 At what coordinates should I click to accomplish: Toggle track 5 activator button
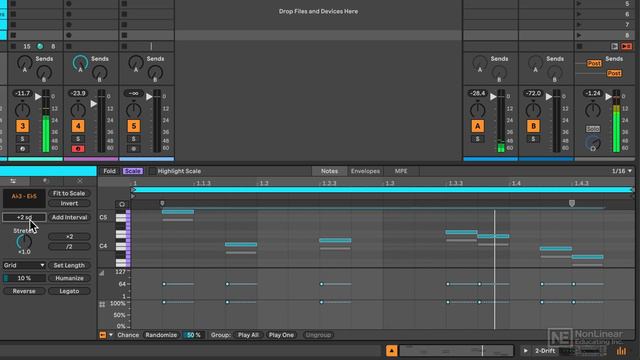[133, 126]
